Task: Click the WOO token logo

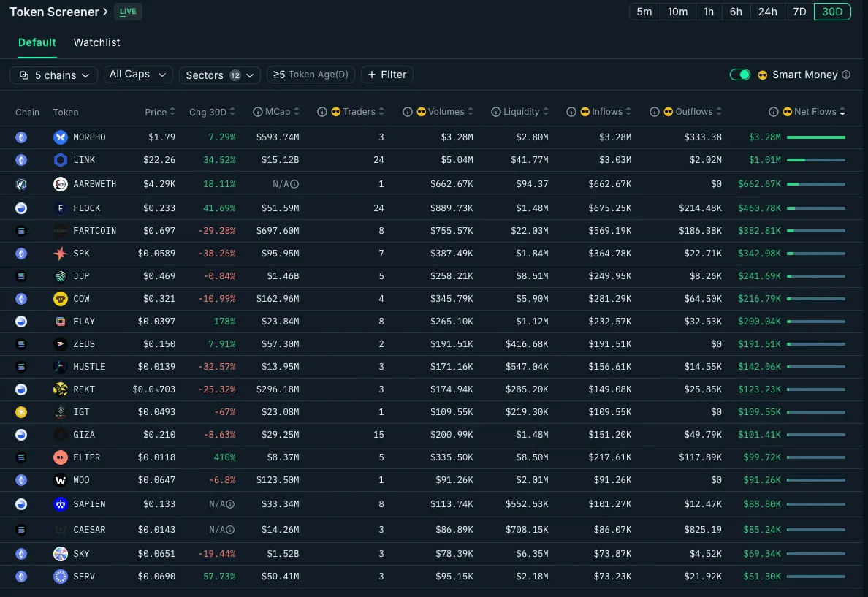Action: (61, 480)
